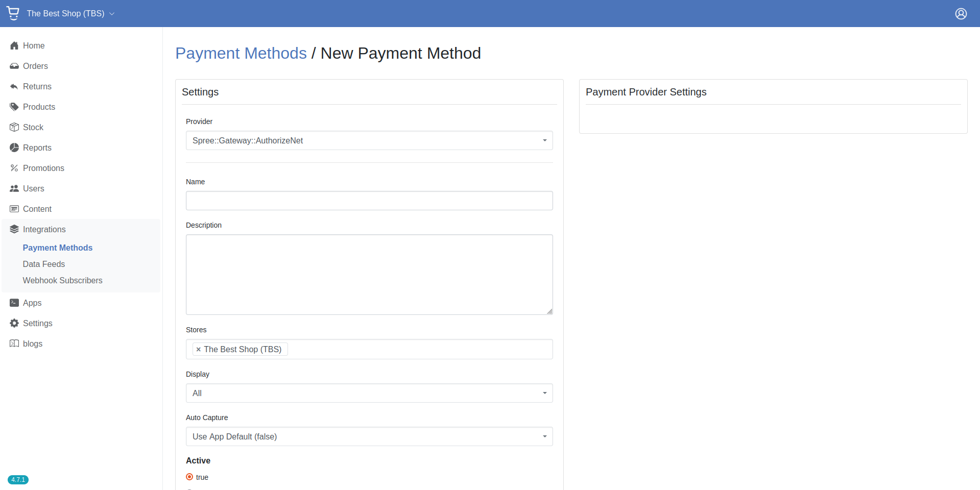Screen dimensions: 980x490
Task: Open the user account icon menu
Action: coord(961,14)
